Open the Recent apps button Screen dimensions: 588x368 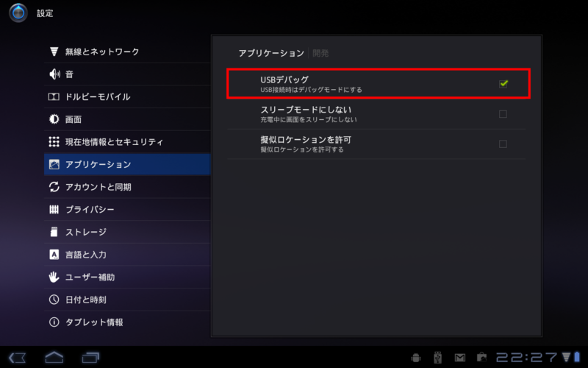[90, 358]
